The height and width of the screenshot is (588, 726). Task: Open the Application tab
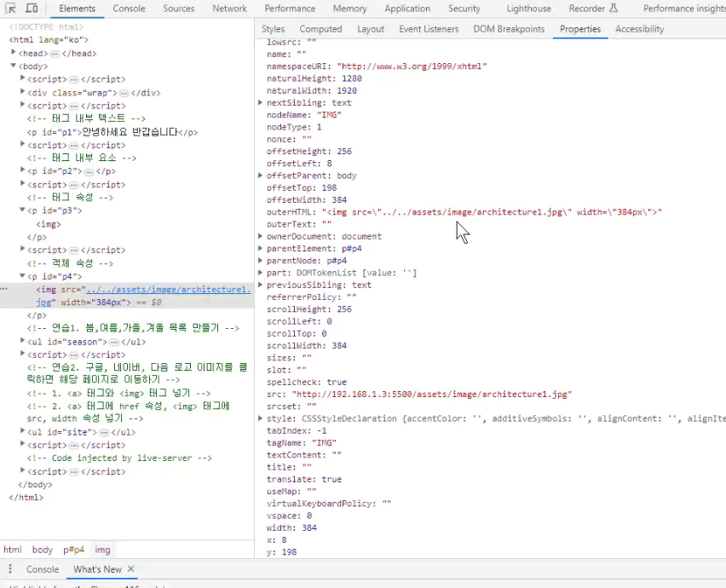[407, 9]
